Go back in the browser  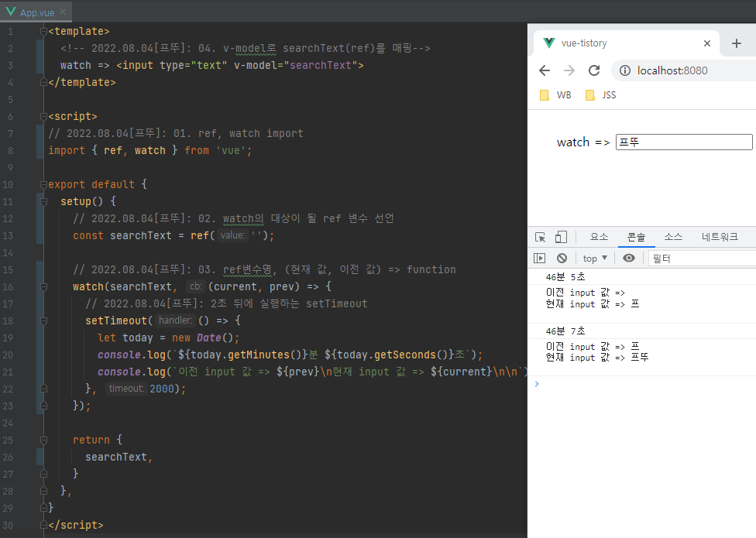tap(545, 70)
